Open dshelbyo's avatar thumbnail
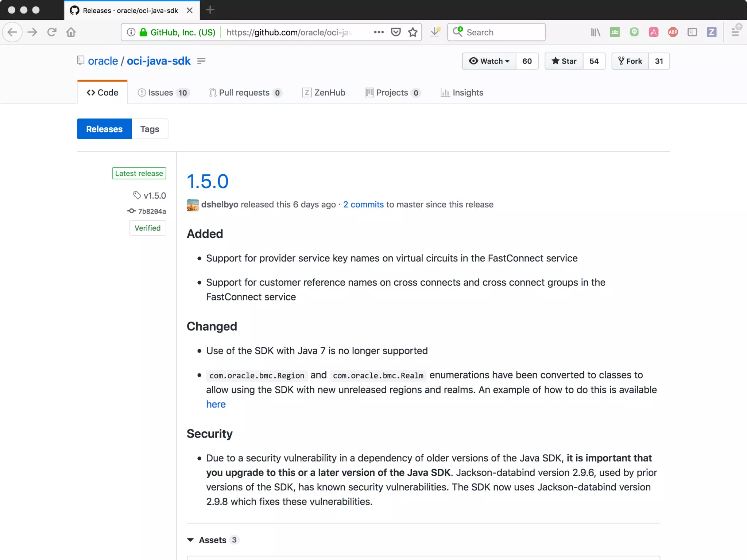 (193, 205)
